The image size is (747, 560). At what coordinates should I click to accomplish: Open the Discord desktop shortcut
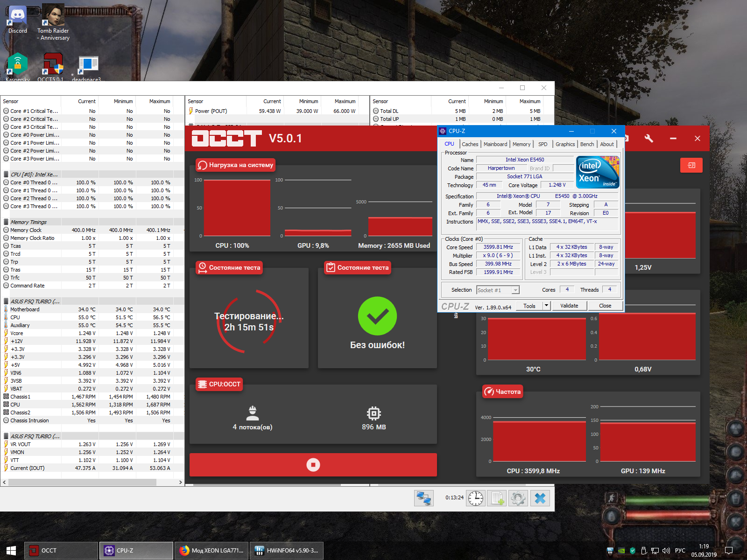[18, 19]
